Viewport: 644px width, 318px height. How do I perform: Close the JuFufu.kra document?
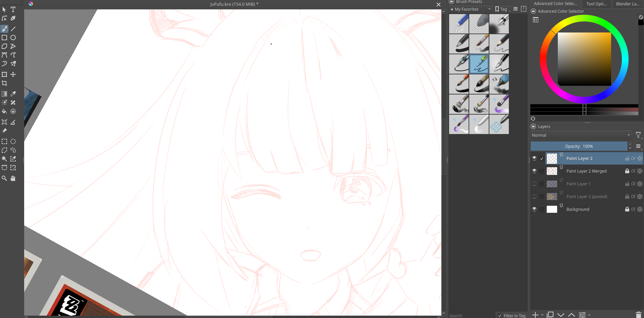(x=438, y=4)
